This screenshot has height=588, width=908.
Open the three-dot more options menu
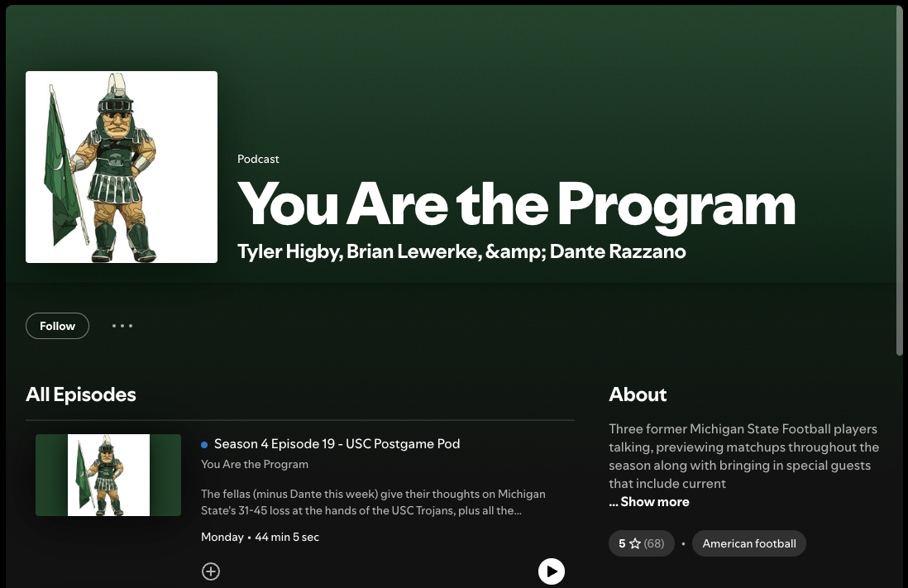click(x=122, y=326)
